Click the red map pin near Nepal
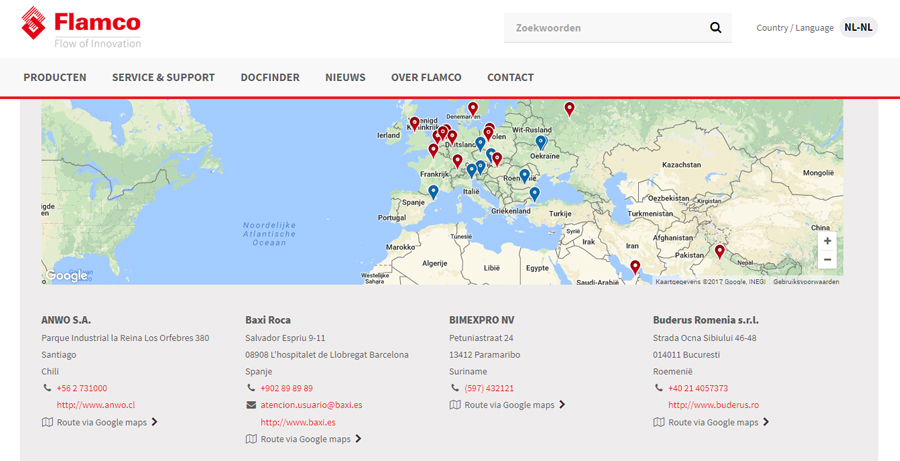 pos(719,251)
